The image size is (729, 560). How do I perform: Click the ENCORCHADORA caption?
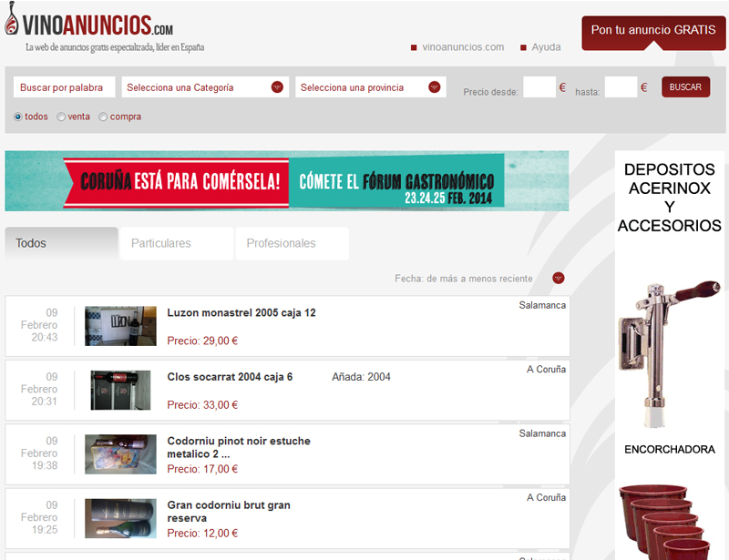point(670,450)
